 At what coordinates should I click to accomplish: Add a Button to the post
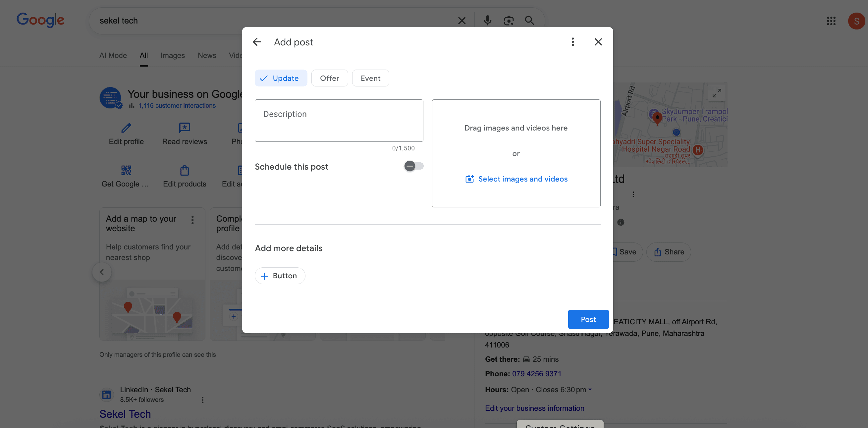[x=280, y=276]
